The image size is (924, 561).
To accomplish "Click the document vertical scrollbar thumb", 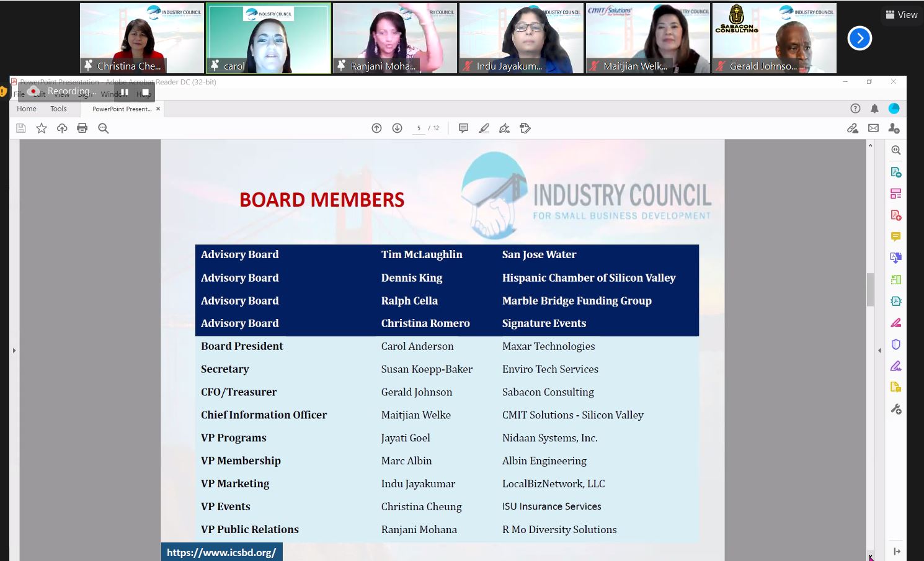I will click(x=870, y=289).
